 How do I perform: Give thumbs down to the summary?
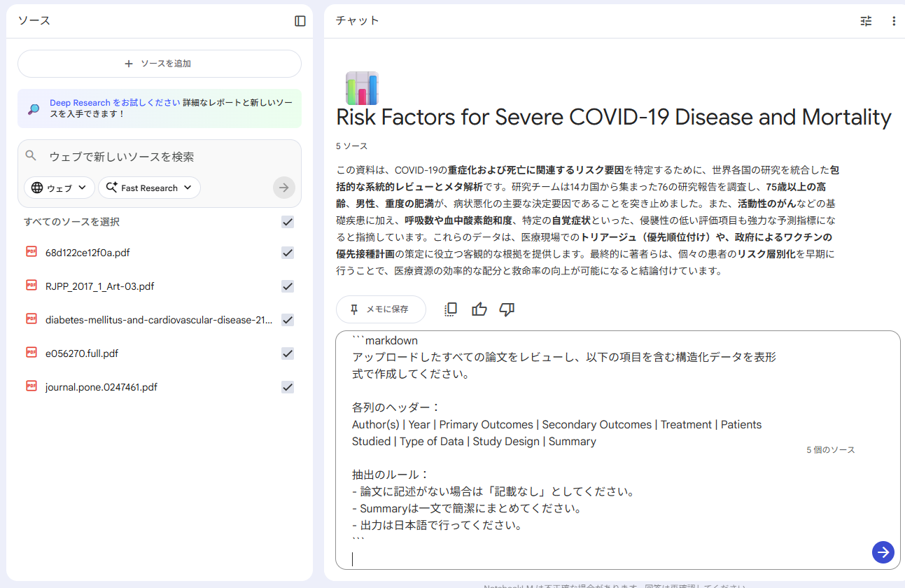coord(507,309)
